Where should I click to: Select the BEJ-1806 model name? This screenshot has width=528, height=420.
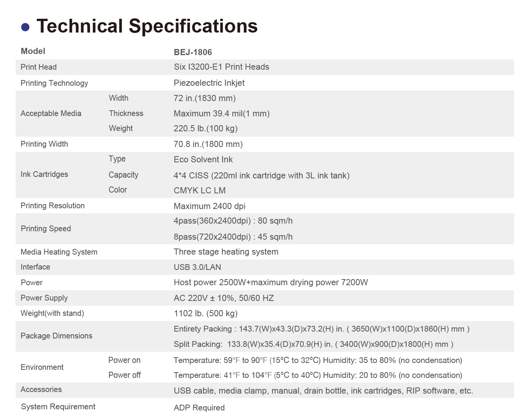tap(193, 52)
